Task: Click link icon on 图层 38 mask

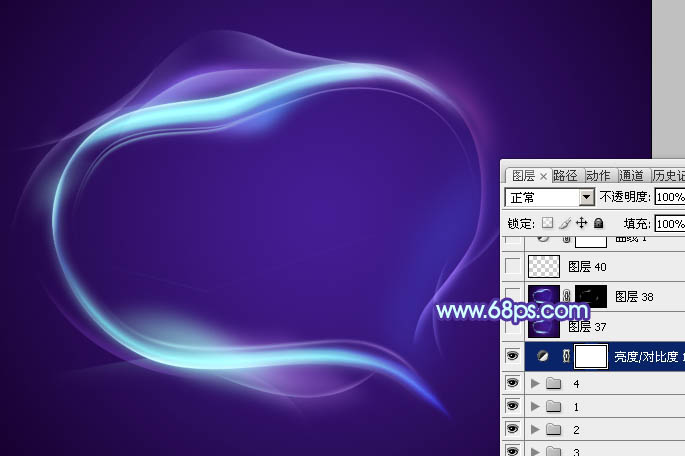Action: [x=567, y=296]
